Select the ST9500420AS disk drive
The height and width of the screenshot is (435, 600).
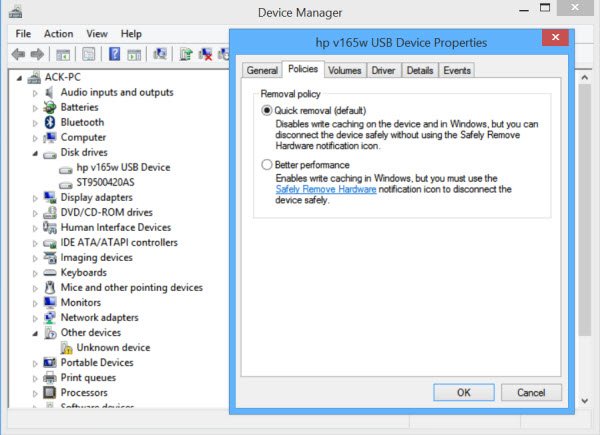click(x=106, y=182)
